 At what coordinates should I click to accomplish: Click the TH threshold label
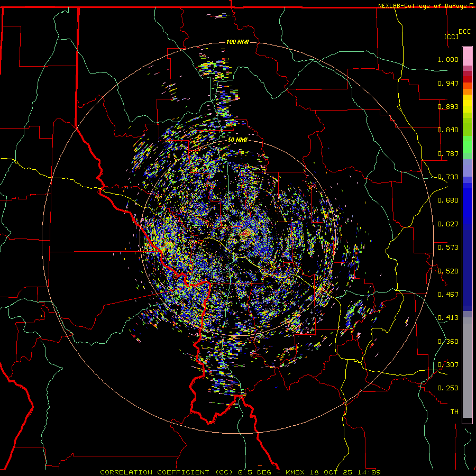tap(454, 412)
